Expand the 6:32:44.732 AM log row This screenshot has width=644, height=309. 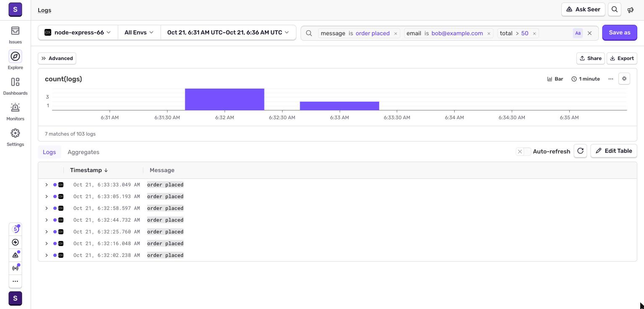coord(47,220)
